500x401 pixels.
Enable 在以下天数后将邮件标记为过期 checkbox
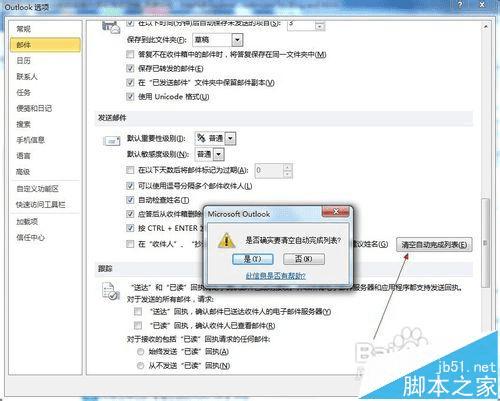point(130,170)
